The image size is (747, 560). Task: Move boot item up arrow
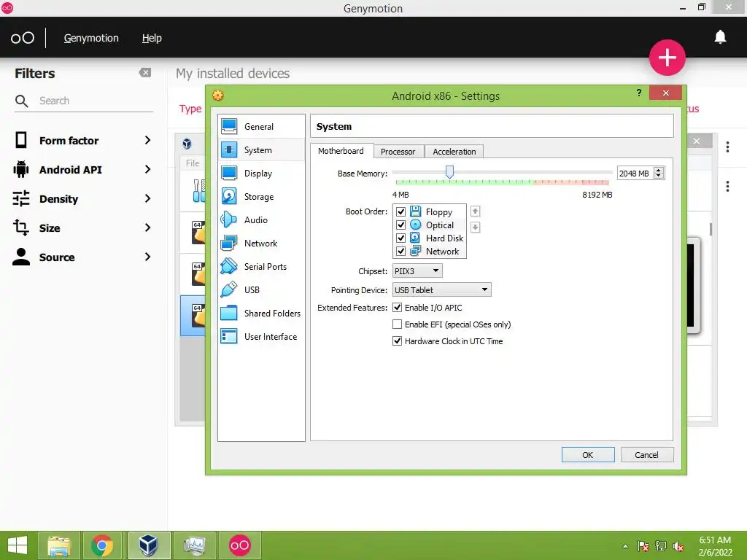[475, 211]
